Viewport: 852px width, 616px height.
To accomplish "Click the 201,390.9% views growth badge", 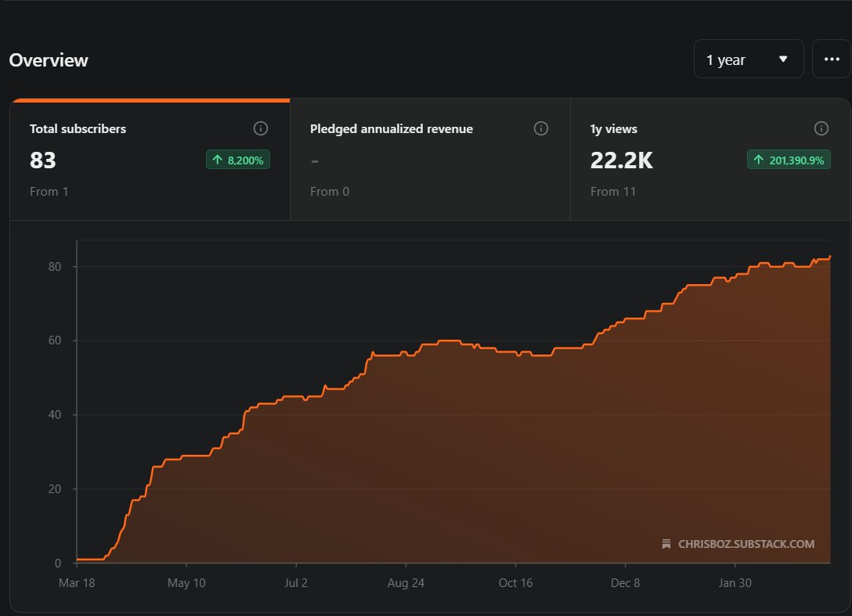I will click(x=789, y=160).
